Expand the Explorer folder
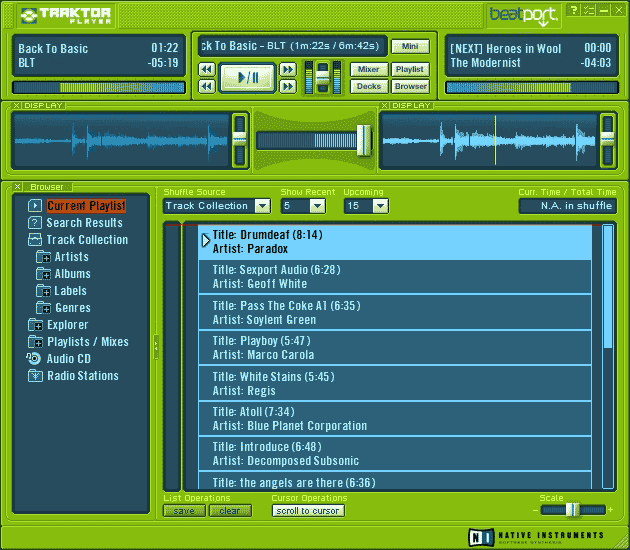 [x=35, y=325]
